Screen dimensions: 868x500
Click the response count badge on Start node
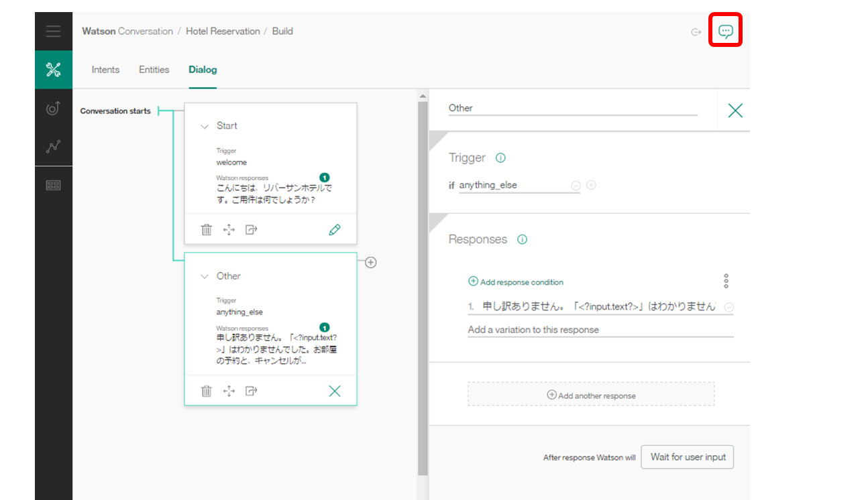[325, 178]
